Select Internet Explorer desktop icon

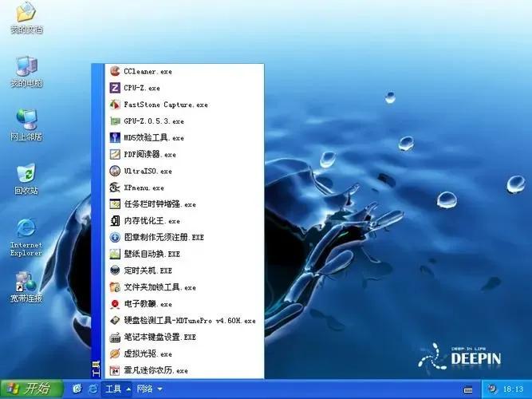(26, 237)
